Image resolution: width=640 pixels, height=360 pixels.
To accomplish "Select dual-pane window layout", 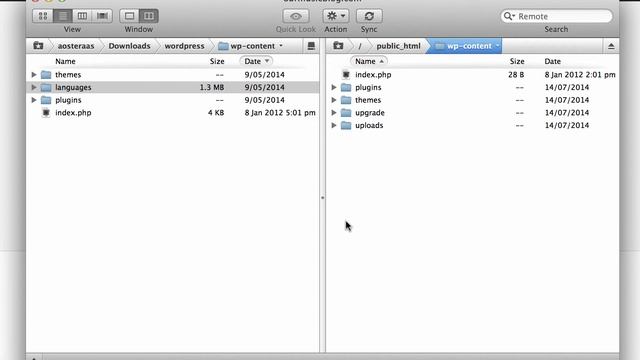I will coord(149,16).
